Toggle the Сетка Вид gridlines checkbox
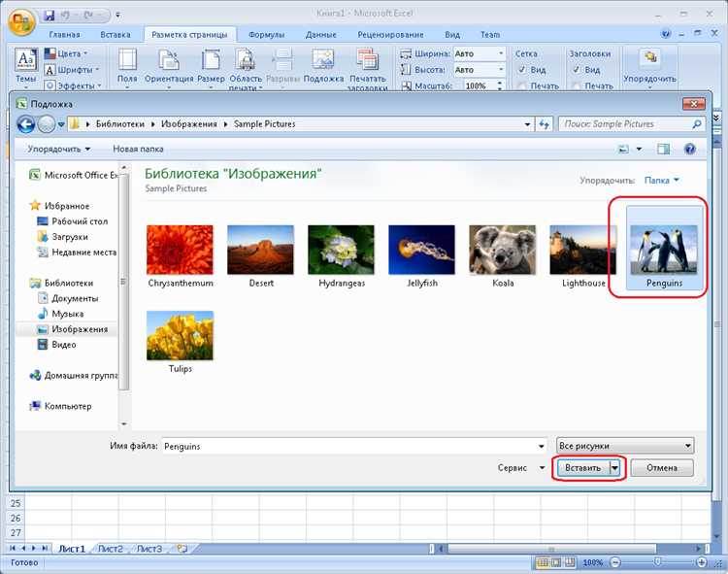The width and height of the screenshot is (728, 574). pos(522,70)
